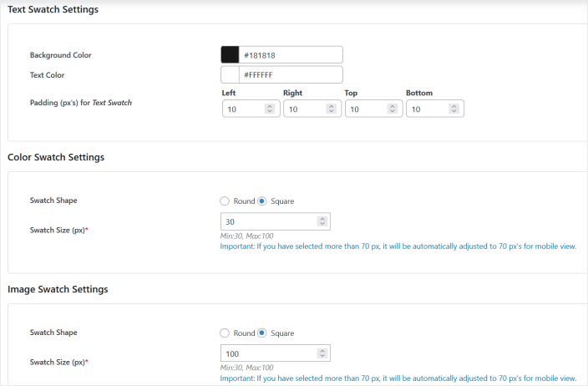The height and width of the screenshot is (386, 588).
Task: Edit the Text Color hex field
Action: click(291, 75)
